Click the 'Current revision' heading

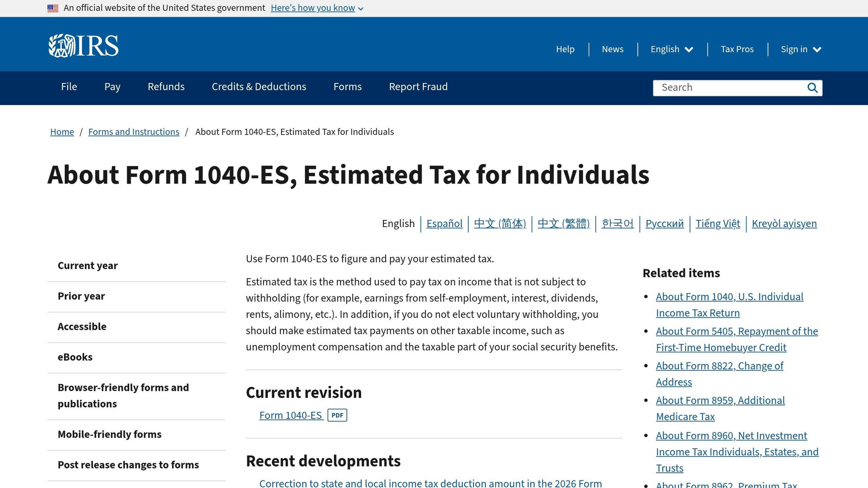pyautogui.click(x=304, y=393)
